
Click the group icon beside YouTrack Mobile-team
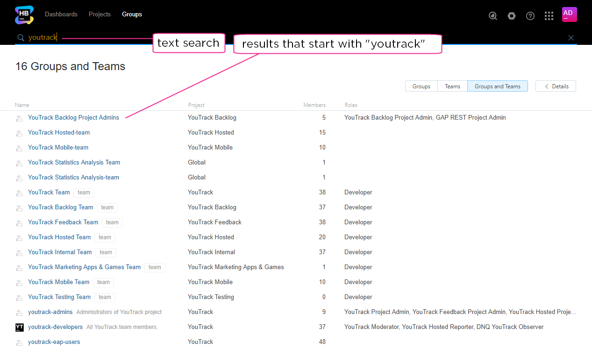click(x=19, y=148)
